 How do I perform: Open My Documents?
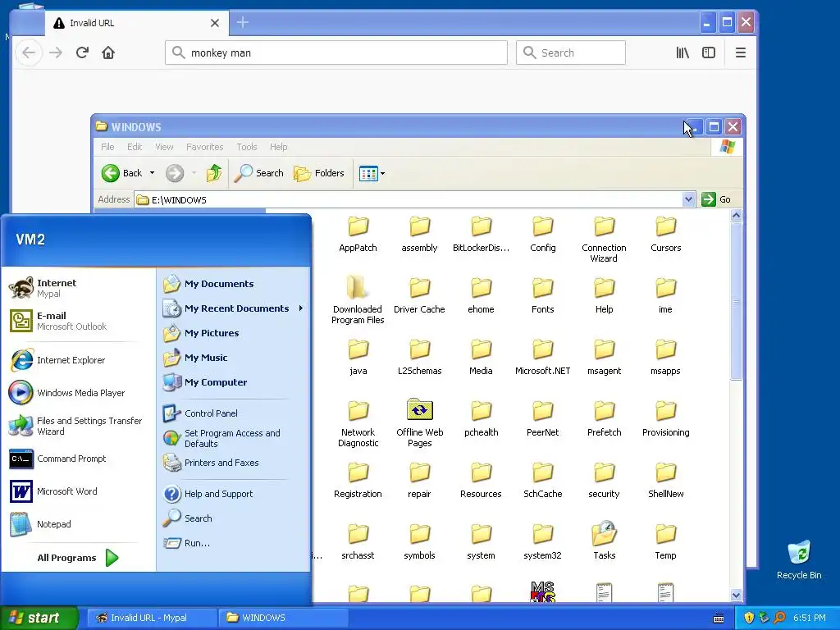click(234, 283)
